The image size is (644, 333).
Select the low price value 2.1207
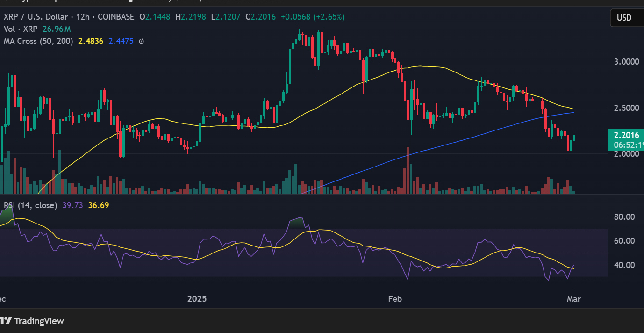(228, 17)
